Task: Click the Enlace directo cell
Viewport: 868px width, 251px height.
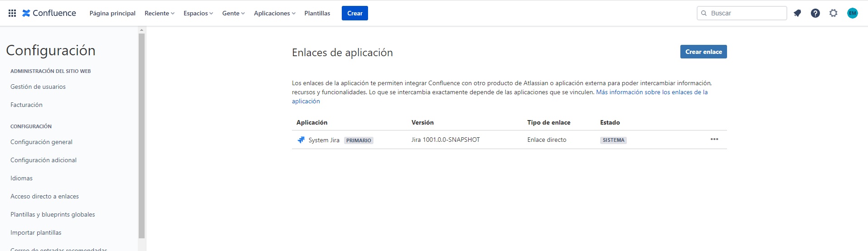Action: tap(547, 140)
